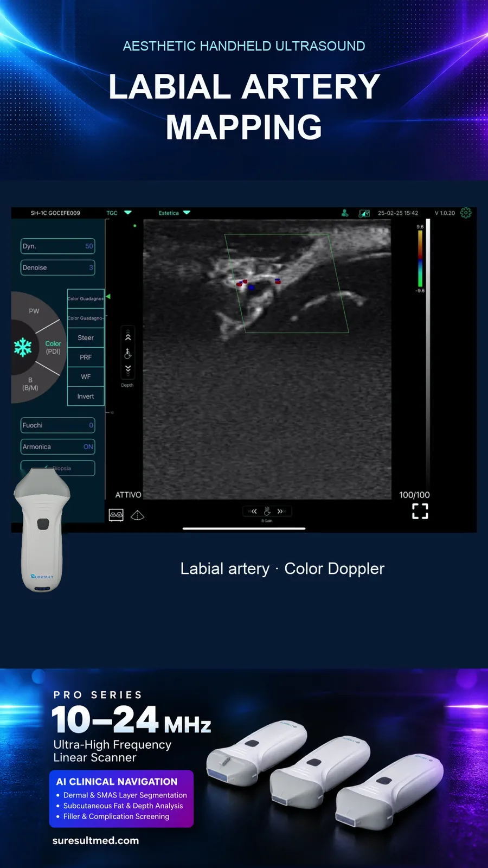The width and height of the screenshot is (488, 868).
Task: Select the PW mode segment
Action: click(x=34, y=311)
